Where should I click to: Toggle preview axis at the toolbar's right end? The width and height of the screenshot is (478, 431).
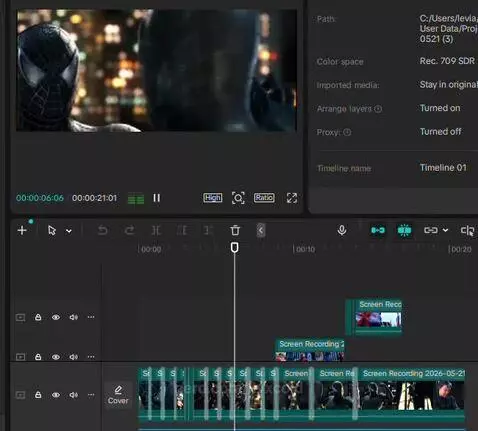(467, 230)
